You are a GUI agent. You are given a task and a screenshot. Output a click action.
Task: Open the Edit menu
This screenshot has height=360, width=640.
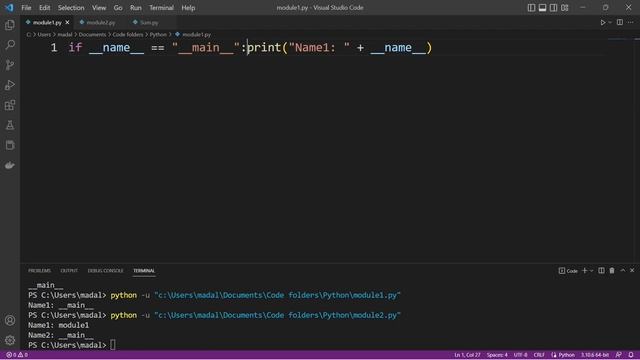point(44,8)
